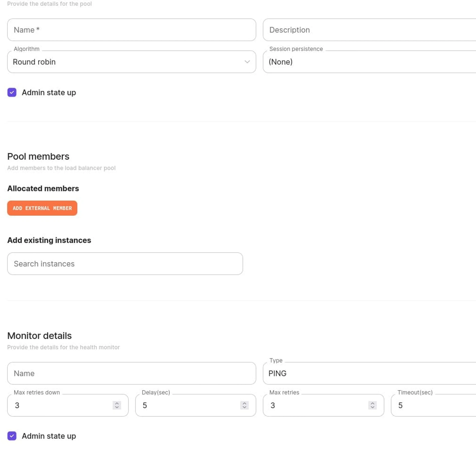Decrease Delay(sec) stepper value
The height and width of the screenshot is (449, 476).
pyautogui.click(x=244, y=407)
